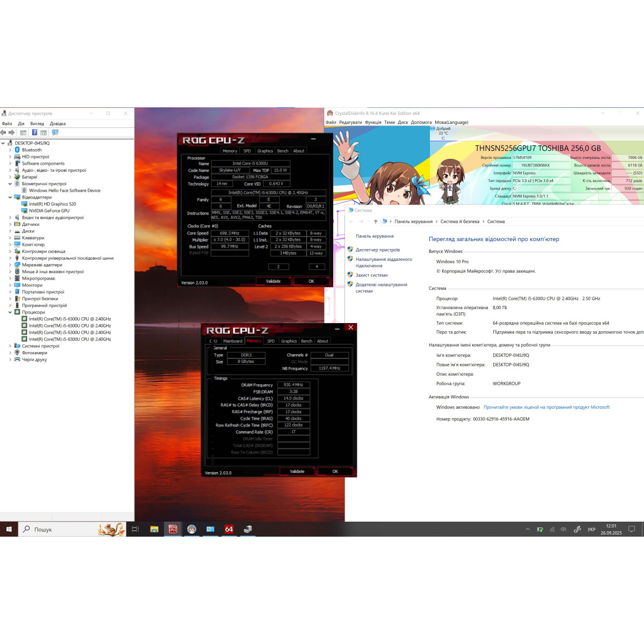Show hidden tray icons chevron
The image size is (644, 644).
coord(528,529)
